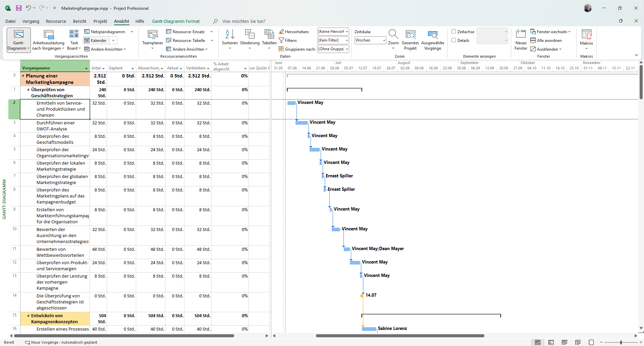Open the Datei menu

(10, 21)
